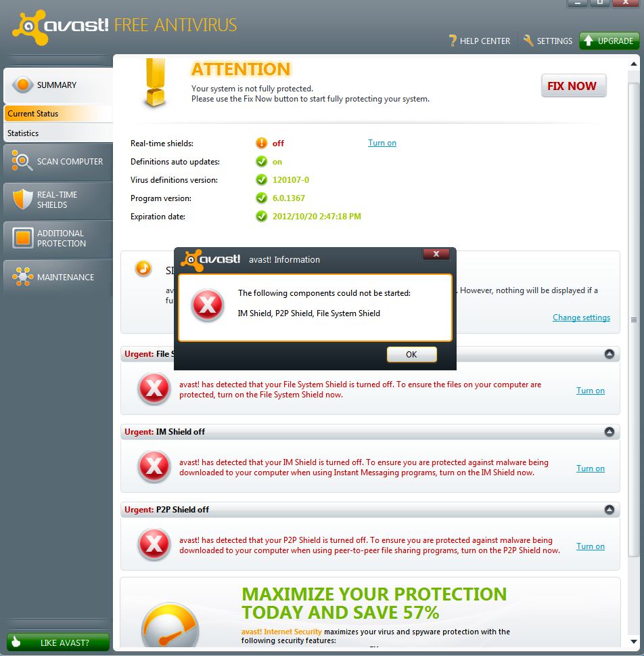This screenshot has width=644, height=656.
Task: Click the avast! logo in the header
Action: 61,27
